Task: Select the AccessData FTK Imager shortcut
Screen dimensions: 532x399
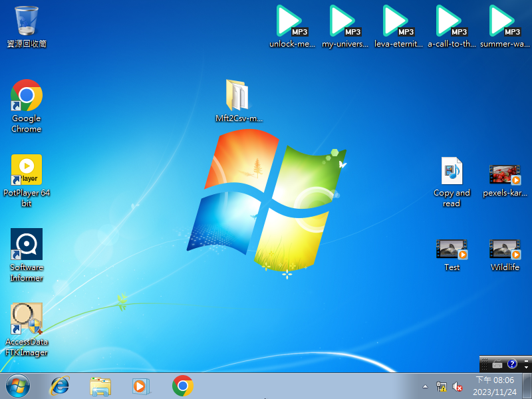Action: pos(27,329)
